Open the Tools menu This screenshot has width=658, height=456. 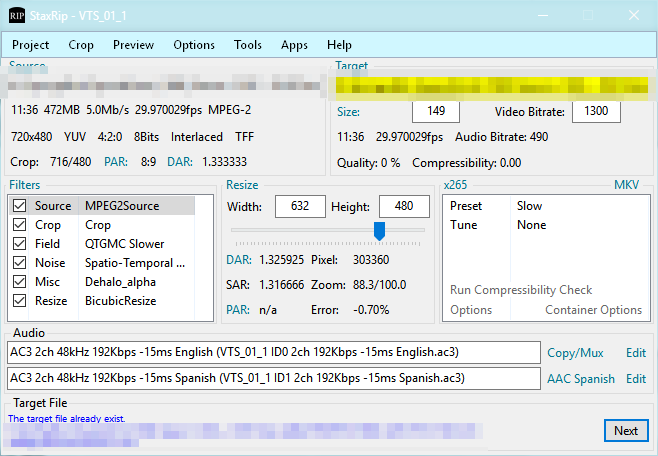click(x=247, y=45)
